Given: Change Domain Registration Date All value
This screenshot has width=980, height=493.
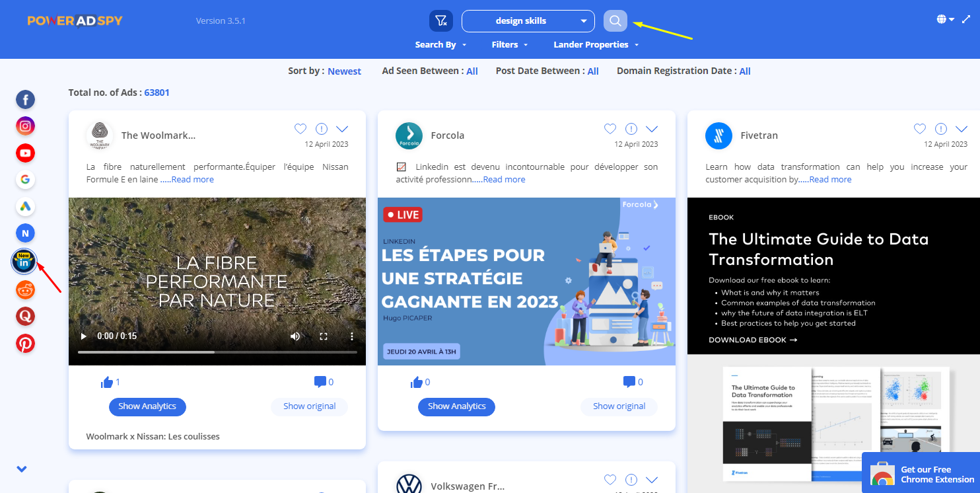Looking at the screenshot, I should click(x=745, y=71).
